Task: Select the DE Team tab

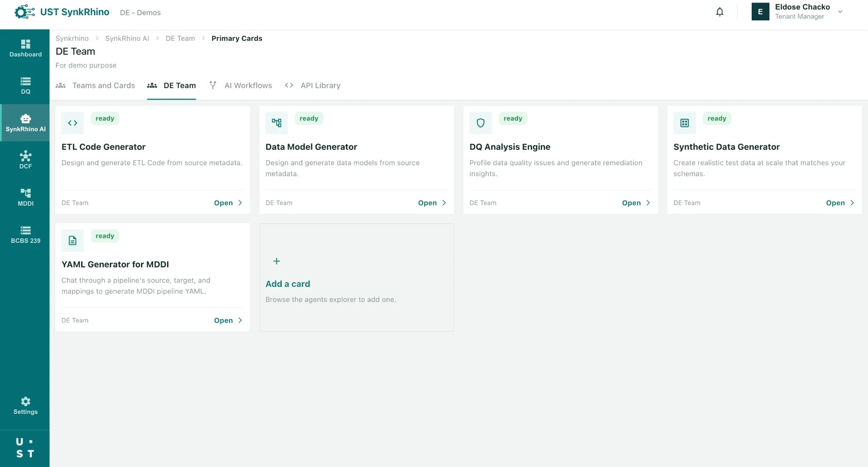Action: 171,86
